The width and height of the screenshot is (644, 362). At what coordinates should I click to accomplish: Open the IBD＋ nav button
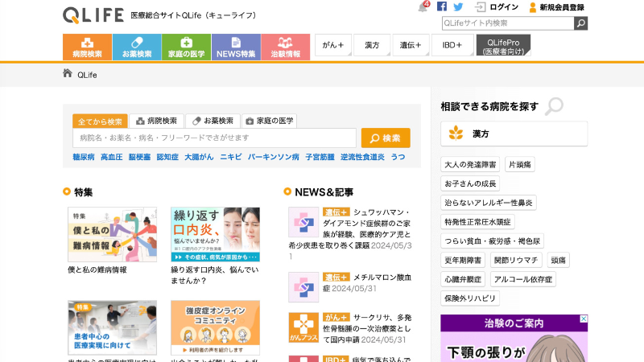(452, 45)
